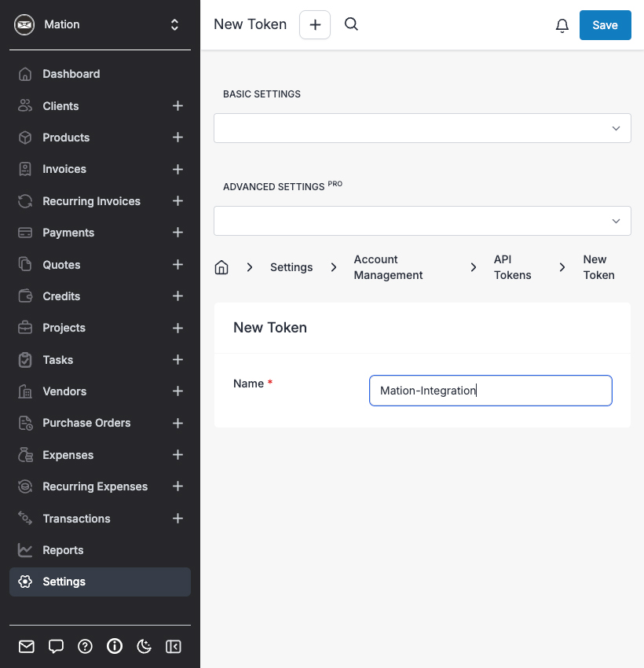Add a new payment via plus icon
The width and height of the screenshot is (644, 668).
point(178,232)
